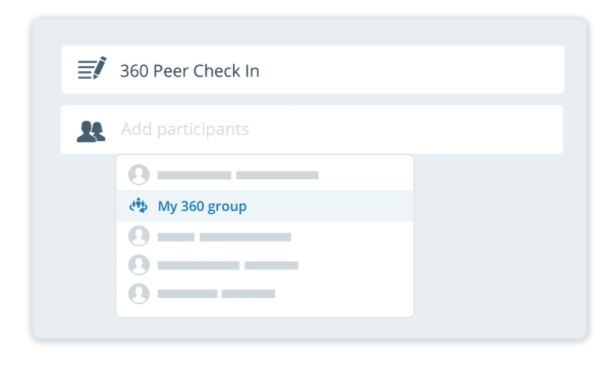
Task: Click into the Add participants field
Action: point(312,130)
